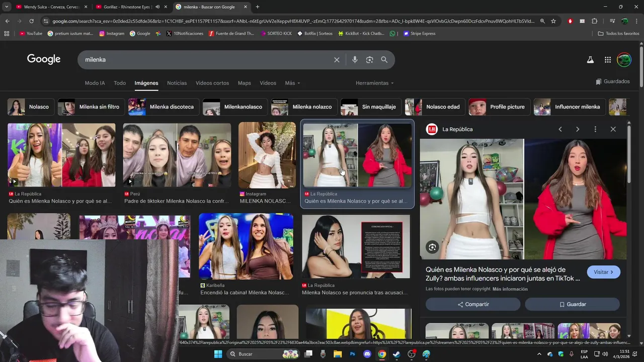Screen dimensions: 644x362
Task: Open Discord from the taskbar
Action: click(x=367, y=354)
